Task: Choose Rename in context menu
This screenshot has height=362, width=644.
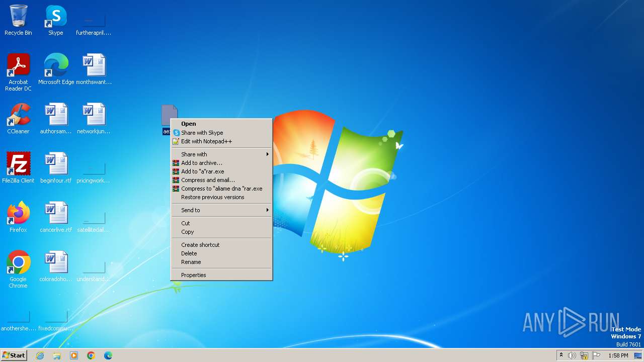Action: (221, 262)
